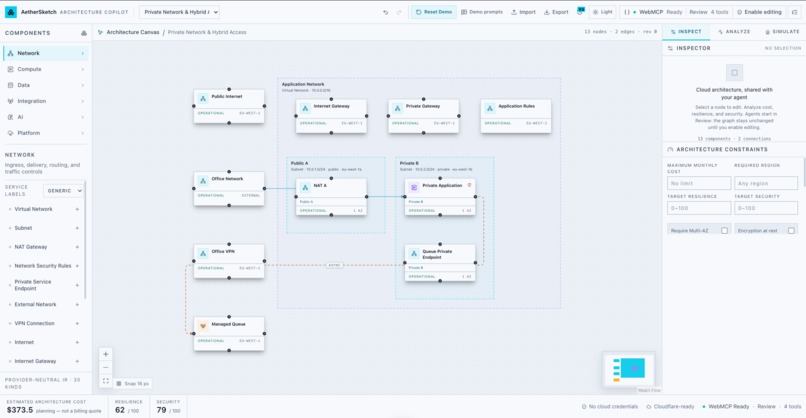
Task: Add a Subnet with its plus icon
Action: click(x=77, y=228)
